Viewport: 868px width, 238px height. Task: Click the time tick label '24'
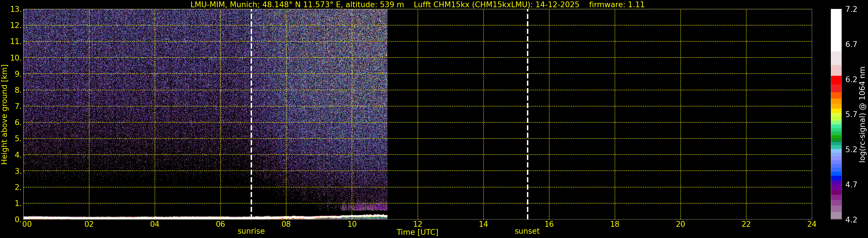812,224
